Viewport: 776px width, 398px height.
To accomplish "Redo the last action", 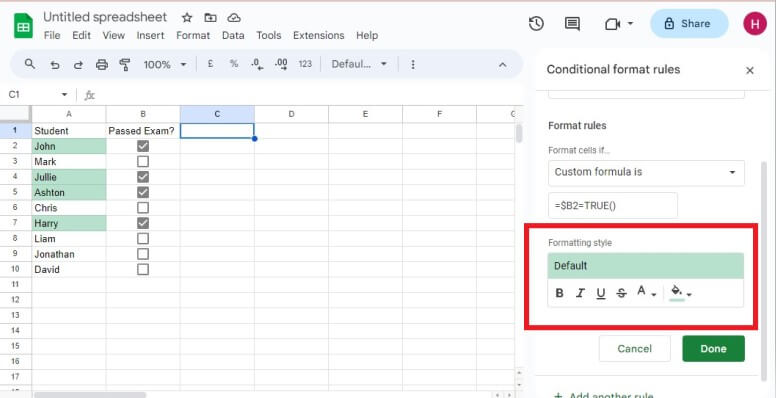I will pos(78,64).
